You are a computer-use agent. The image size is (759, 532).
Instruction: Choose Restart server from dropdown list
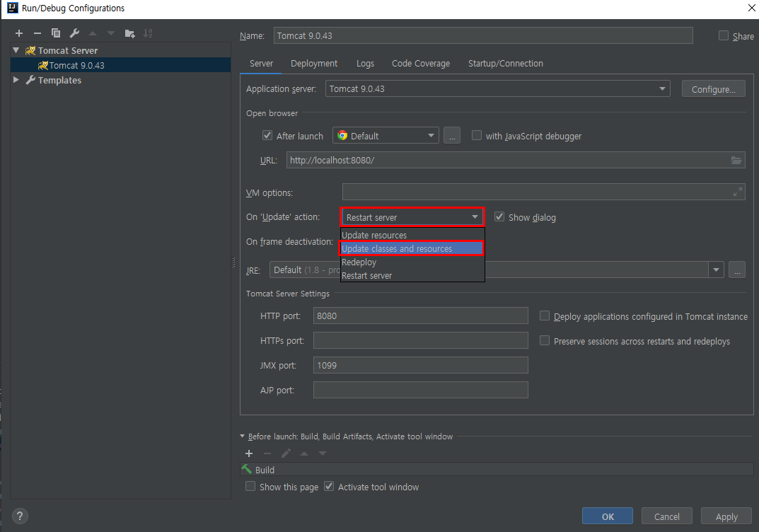click(x=412, y=275)
